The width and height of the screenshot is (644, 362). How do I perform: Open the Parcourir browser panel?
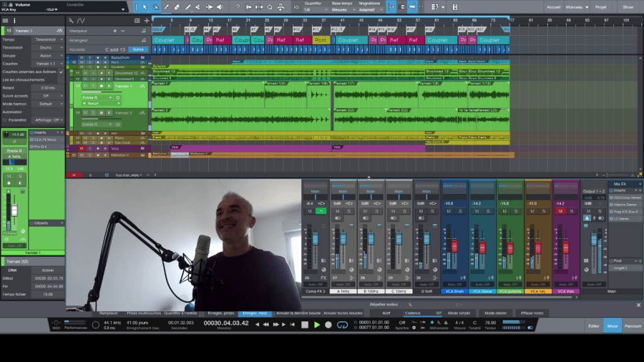[633, 326]
